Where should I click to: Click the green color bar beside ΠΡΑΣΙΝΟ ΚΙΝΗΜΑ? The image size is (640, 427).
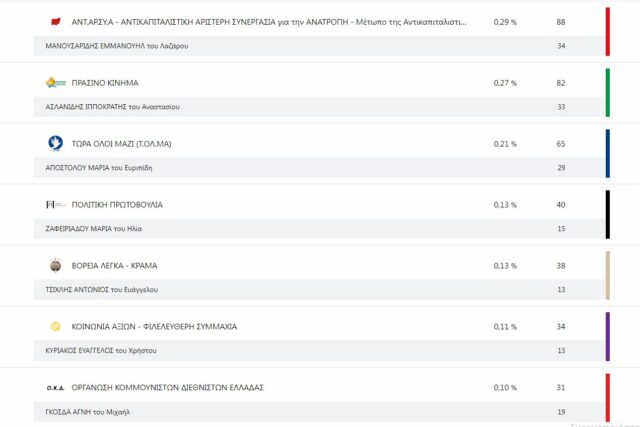[607, 92]
